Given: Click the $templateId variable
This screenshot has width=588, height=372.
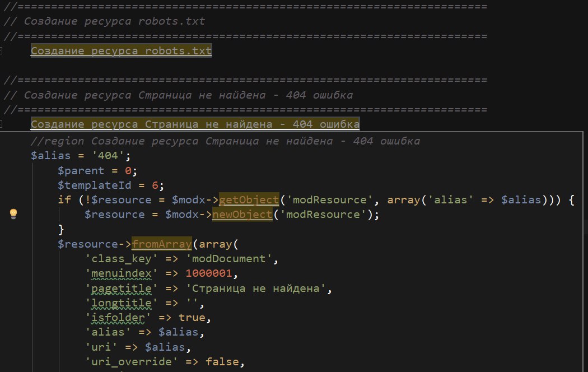Looking at the screenshot, I should coord(94,185).
